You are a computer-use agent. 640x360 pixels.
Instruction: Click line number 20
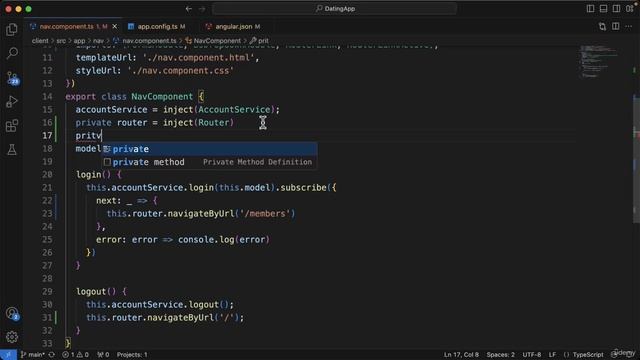tap(47, 175)
